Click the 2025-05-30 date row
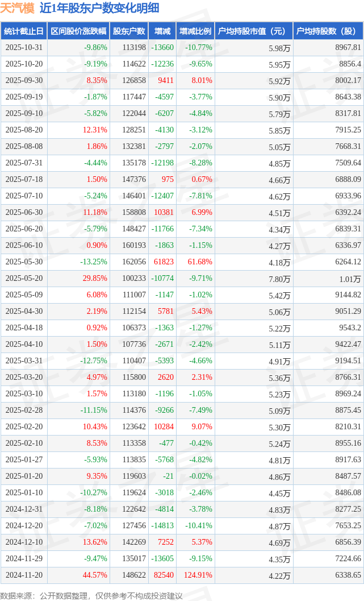Image resolution: width=364 pixels, height=601 pixels. (x=24, y=262)
